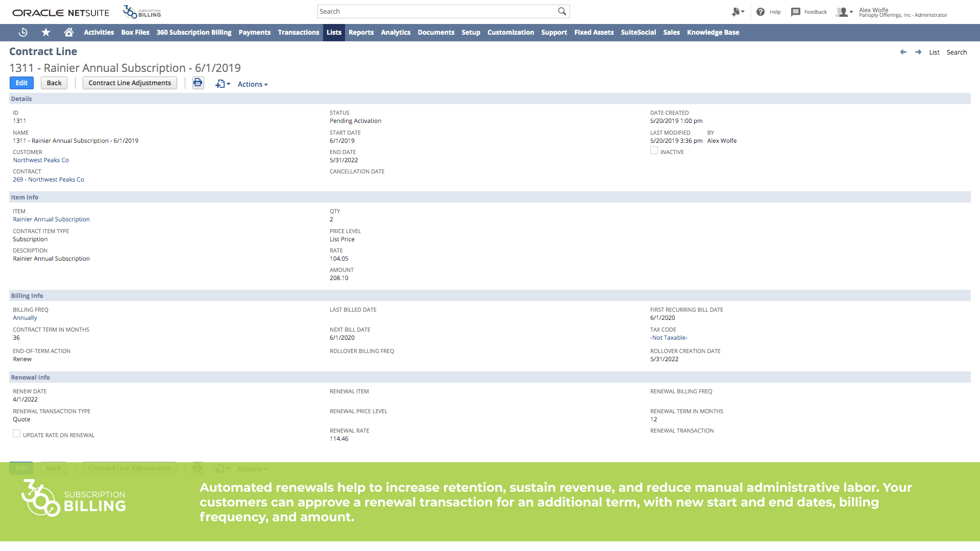The image size is (980, 551).
Task: Click the Quote renewal transaction type
Action: [x=21, y=419]
